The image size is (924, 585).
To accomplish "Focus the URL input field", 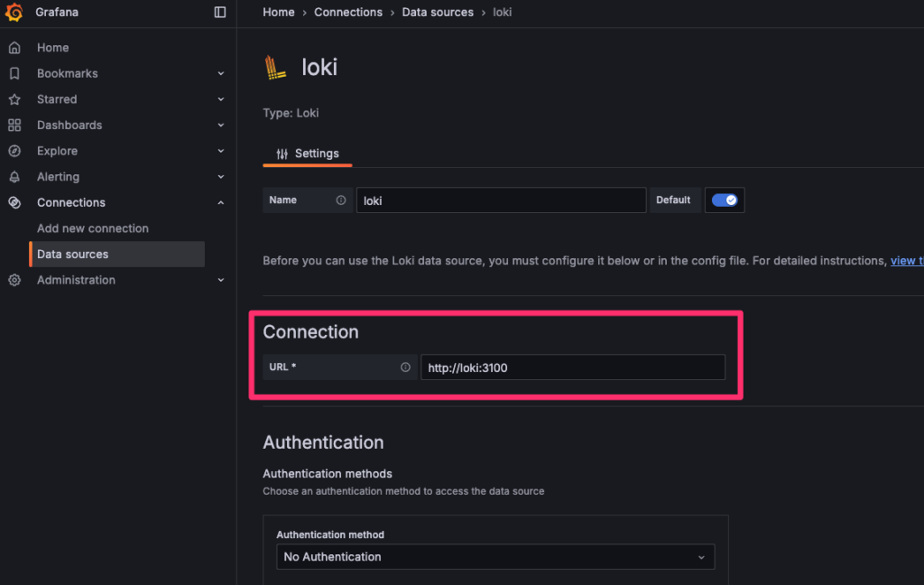I will point(573,367).
